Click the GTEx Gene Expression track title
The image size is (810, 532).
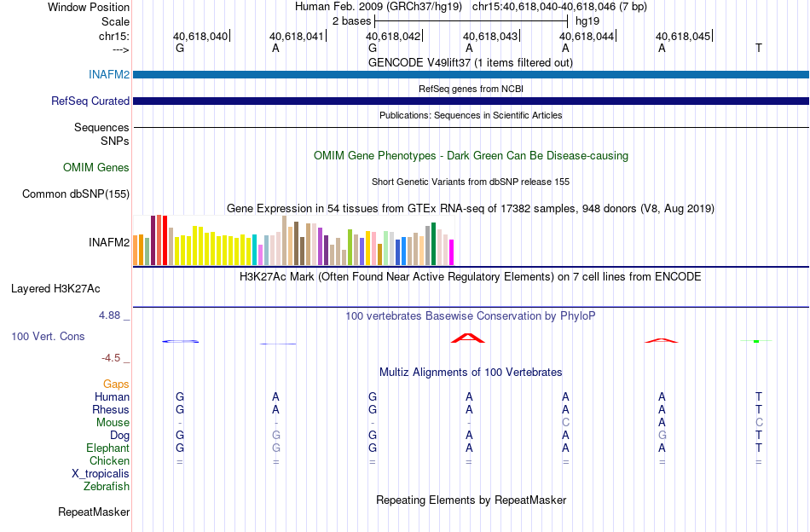click(x=471, y=209)
